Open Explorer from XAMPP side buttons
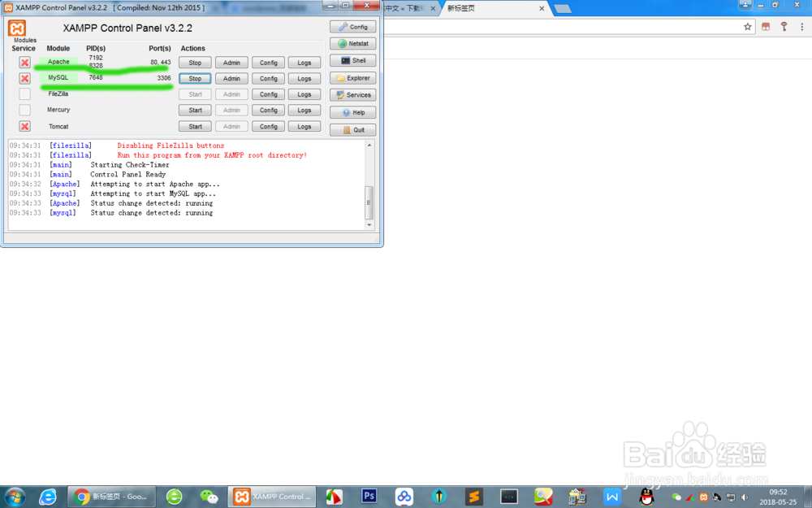812x508 pixels. [352, 78]
